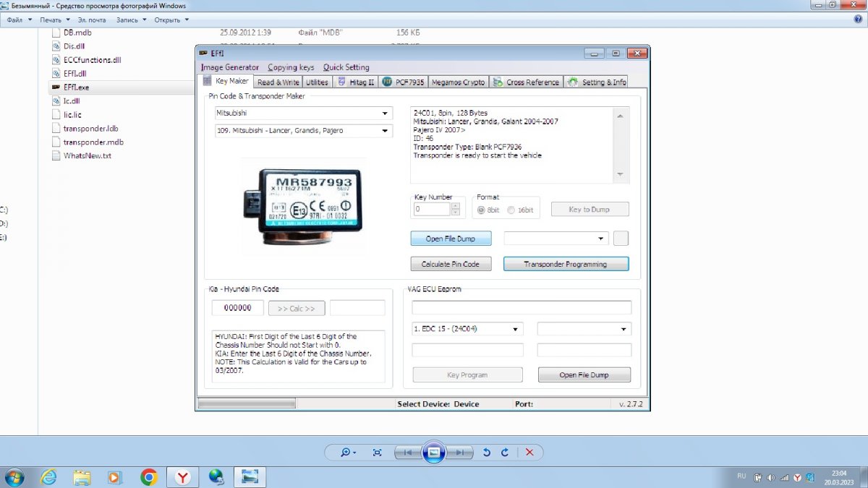Open the Quick Setting menu
This screenshot has height=488, width=868.
point(346,67)
